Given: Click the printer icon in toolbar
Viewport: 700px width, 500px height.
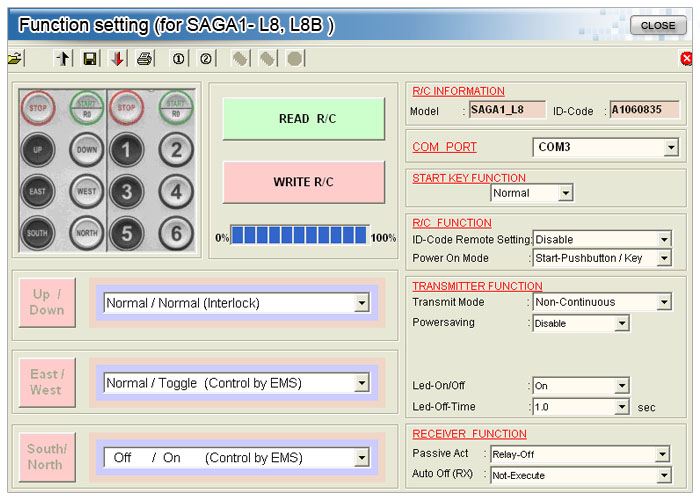Looking at the screenshot, I should [145, 59].
